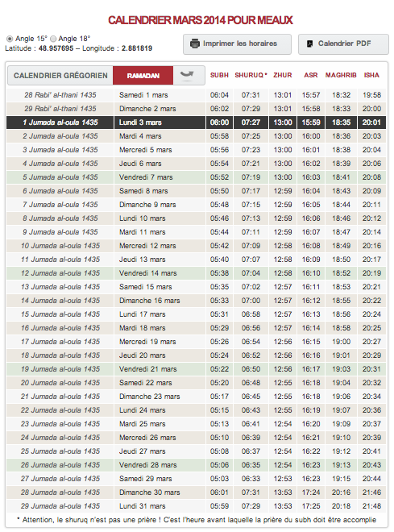The image size is (394, 532).
Task: Select the Mercredi 19 mars row
Action: [x=196, y=342]
